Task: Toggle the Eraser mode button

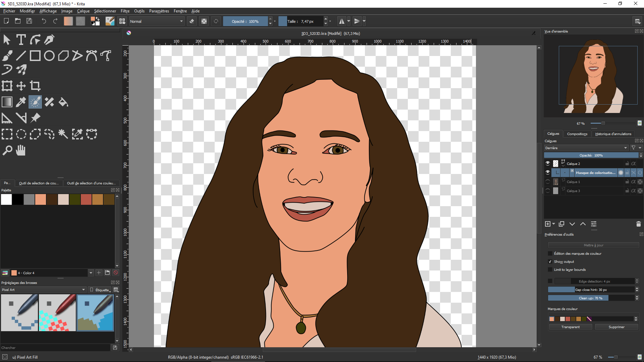Action: pos(192,21)
